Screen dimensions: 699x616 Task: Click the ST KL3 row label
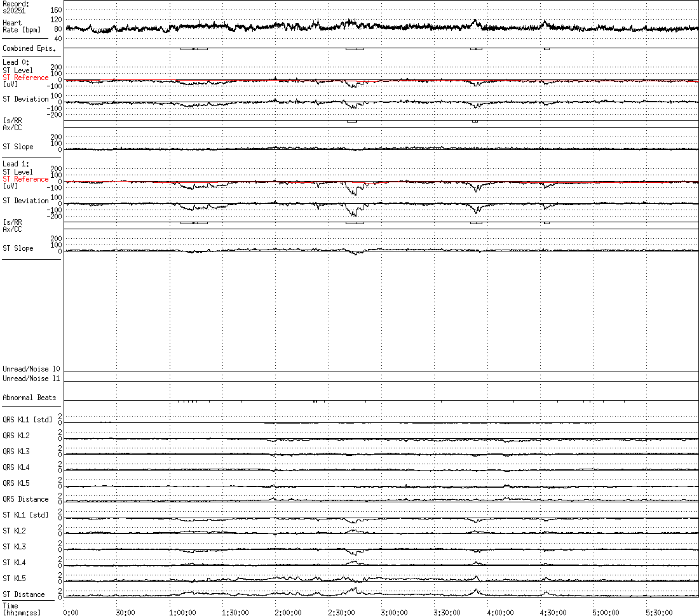(x=14, y=547)
